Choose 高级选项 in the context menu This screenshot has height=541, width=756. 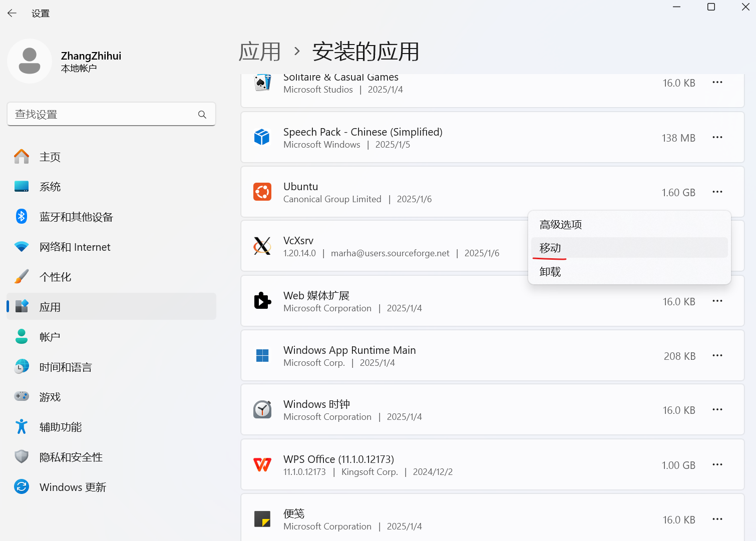[629, 224]
